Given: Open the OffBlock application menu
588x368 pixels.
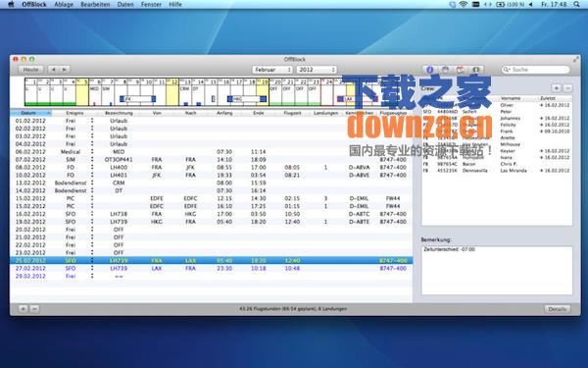Looking at the screenshot, I should (34, 4).
